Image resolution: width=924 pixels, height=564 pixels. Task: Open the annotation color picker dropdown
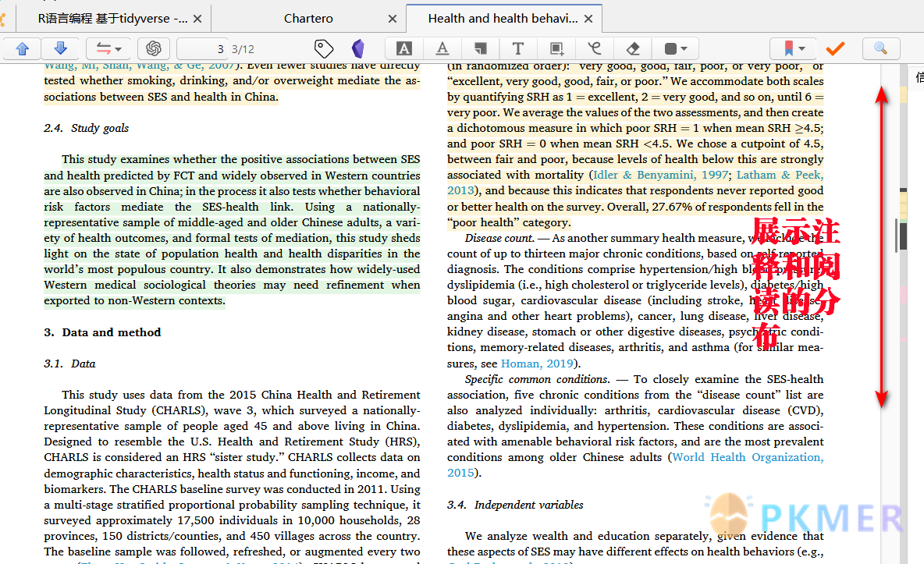point(676,48)
